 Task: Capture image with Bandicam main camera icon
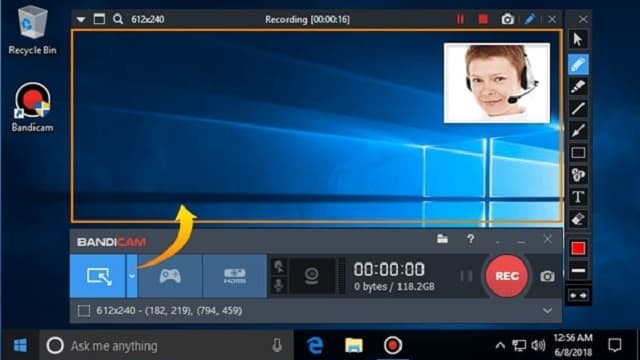pyautogui.click(x=547, y=276)
